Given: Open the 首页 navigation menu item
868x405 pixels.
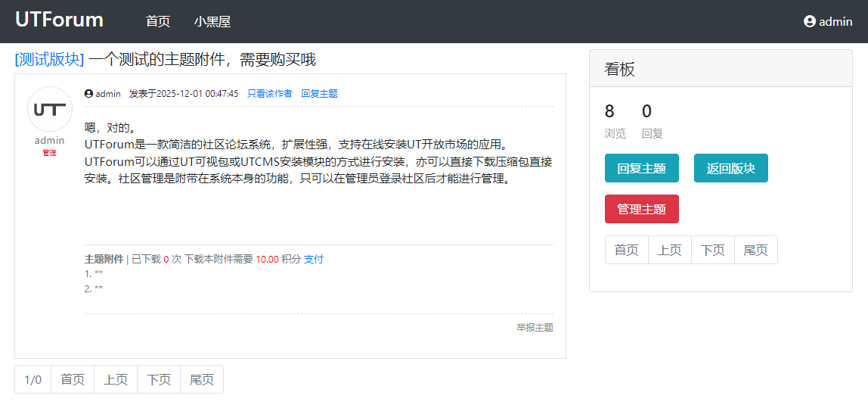Looking at the screenshot, I should [158, 22].
